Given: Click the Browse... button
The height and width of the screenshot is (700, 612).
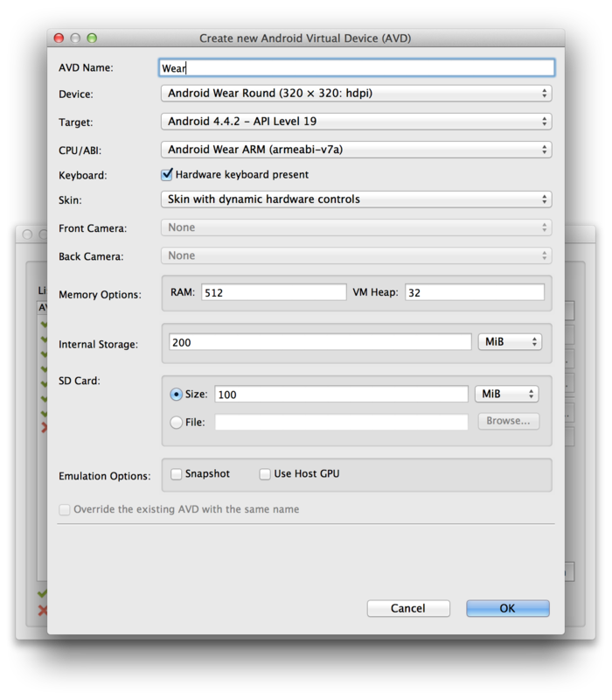Looking at the screenshot, I should click(509, 421).
